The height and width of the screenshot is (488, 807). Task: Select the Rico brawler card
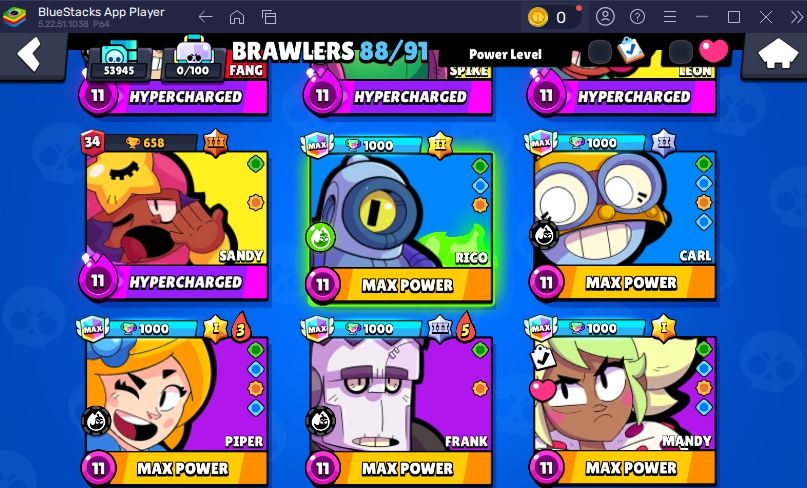click(x=400, y=220)
